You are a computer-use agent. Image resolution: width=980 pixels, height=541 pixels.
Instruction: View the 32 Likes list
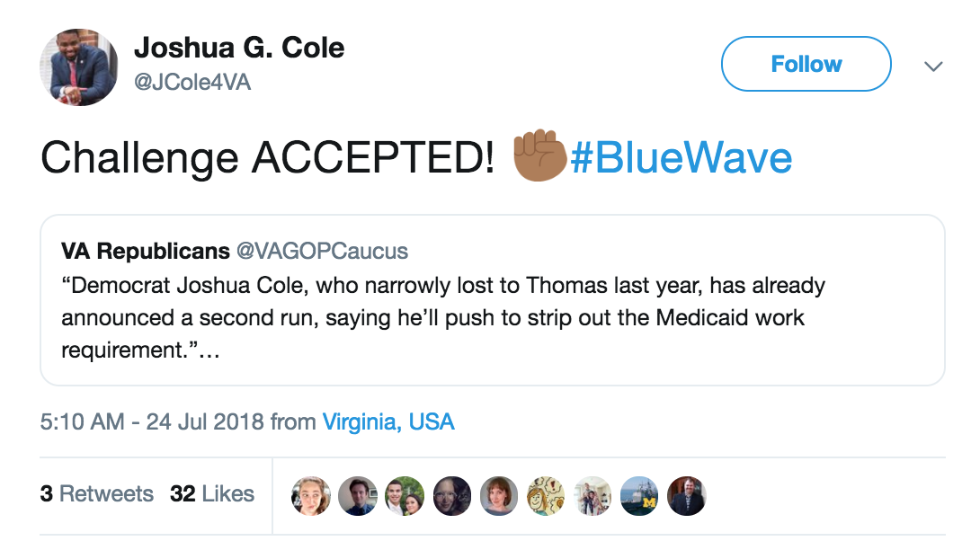pyautogui.click(x=212, y=493)
